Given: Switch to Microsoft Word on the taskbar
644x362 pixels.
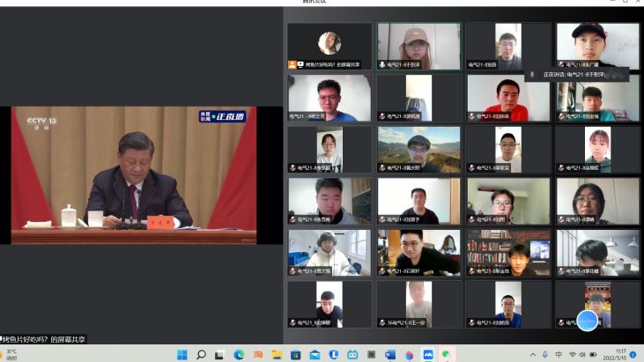Looking at the screenshot, I should pos(390,355).
